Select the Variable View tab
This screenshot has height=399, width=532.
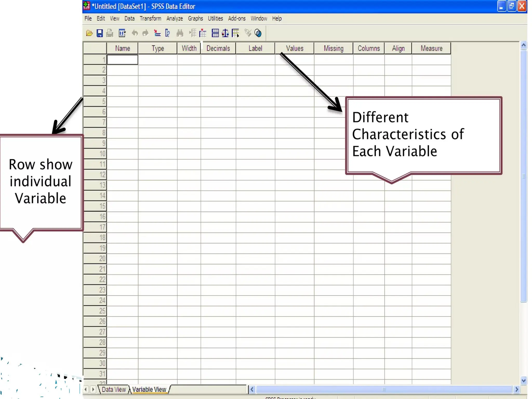point(149,389)
